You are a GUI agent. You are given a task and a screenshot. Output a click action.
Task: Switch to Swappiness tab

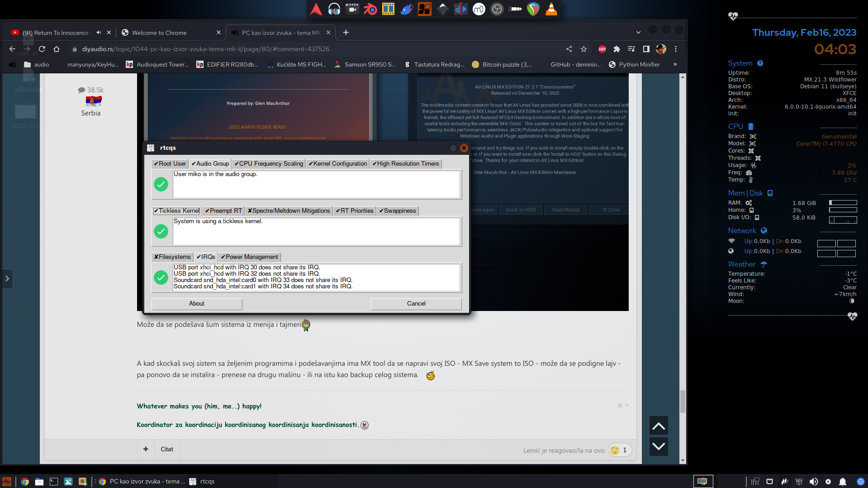coord(398,211)
